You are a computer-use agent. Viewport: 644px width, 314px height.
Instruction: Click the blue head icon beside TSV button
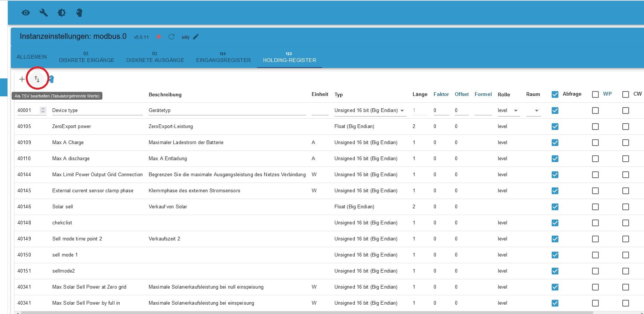point(52,79)
